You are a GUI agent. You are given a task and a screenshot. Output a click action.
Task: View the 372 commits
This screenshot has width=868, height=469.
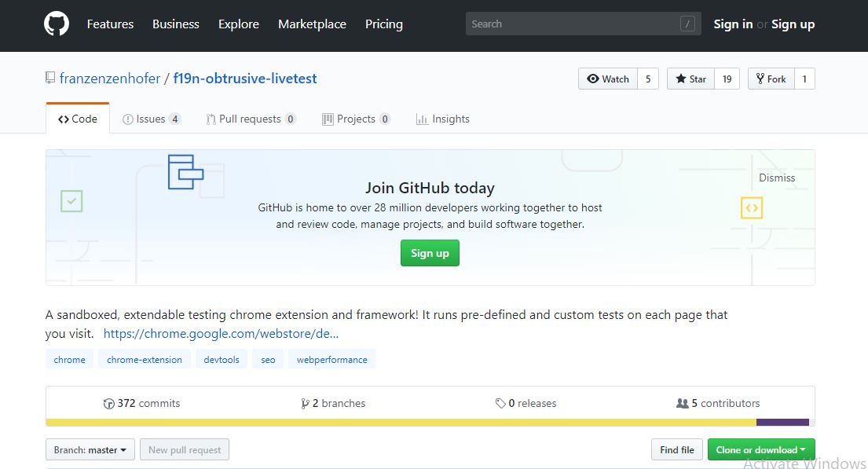141,403
